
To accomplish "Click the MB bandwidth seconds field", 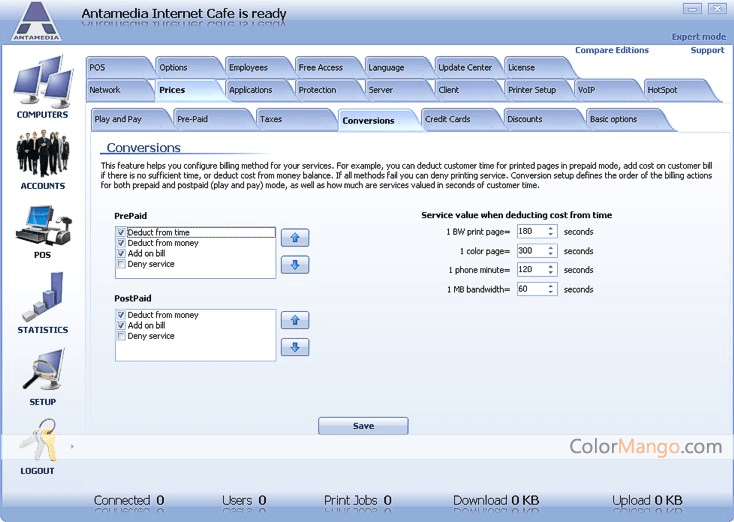I will [x=530, y=289].
